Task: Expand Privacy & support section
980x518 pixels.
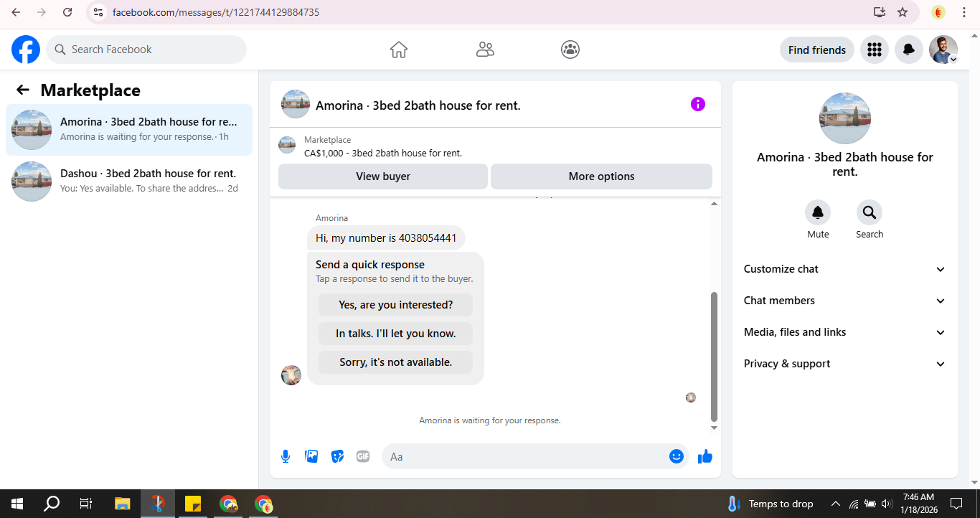Action: point(845,364)
